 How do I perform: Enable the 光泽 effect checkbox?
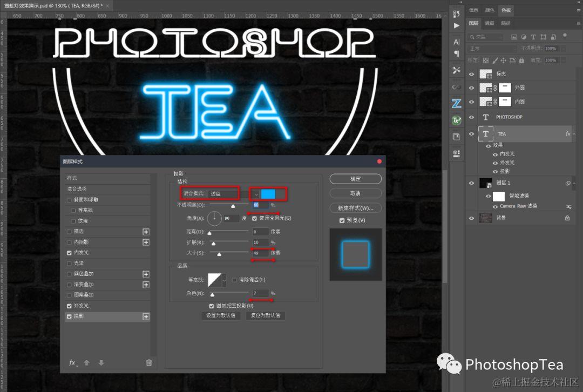[69, 263]
